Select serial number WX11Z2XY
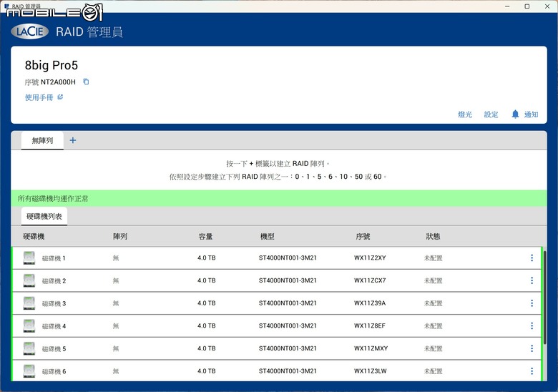Screen dimensions: 558x392 click(370, 258)
